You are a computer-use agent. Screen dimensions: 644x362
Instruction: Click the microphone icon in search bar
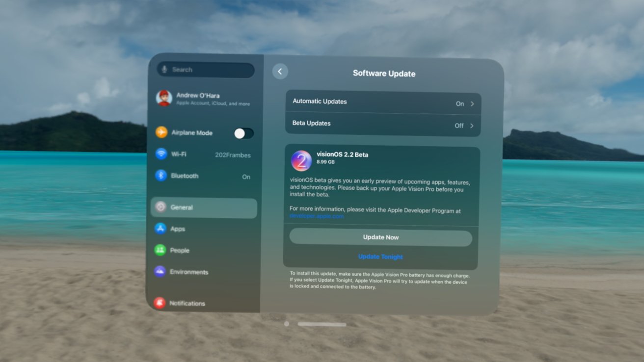165,70
